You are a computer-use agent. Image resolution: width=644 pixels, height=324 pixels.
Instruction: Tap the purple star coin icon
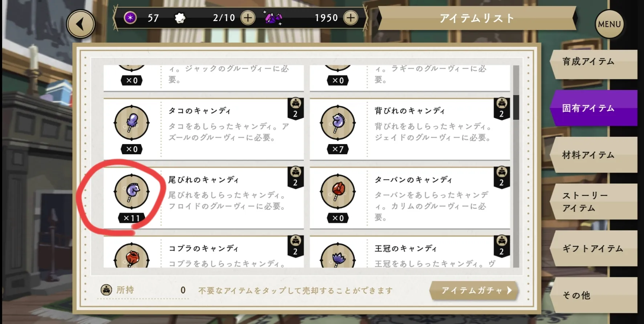point(130,17)
